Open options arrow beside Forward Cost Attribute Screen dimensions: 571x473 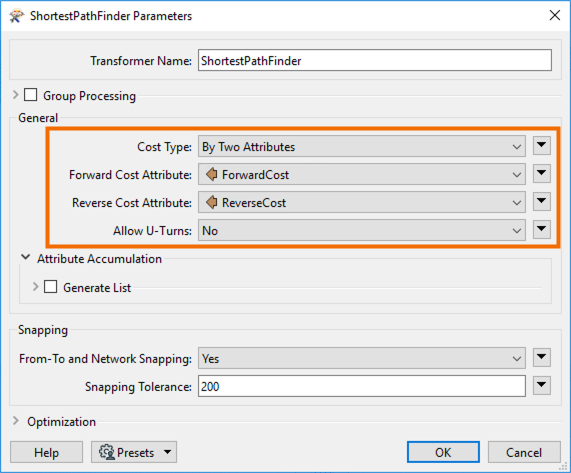(x=542, y=173)
